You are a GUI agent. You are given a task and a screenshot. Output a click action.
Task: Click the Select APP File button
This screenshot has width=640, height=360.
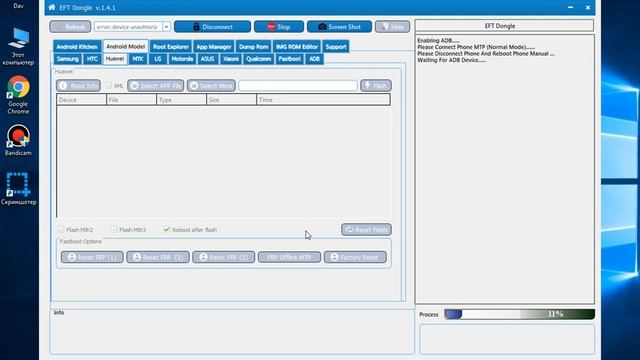coord(156,85)
